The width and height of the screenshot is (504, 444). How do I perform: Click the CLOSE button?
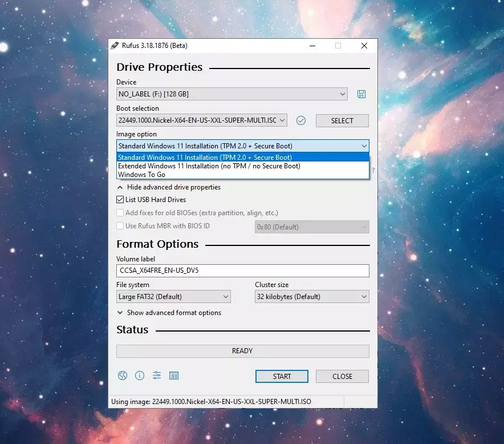coord(342,377)
